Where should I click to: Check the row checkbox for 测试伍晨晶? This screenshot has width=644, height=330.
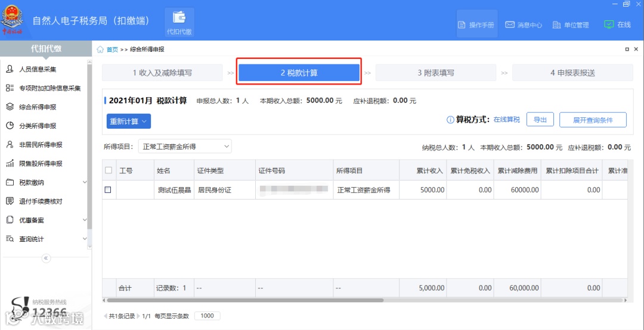point(108,189)
